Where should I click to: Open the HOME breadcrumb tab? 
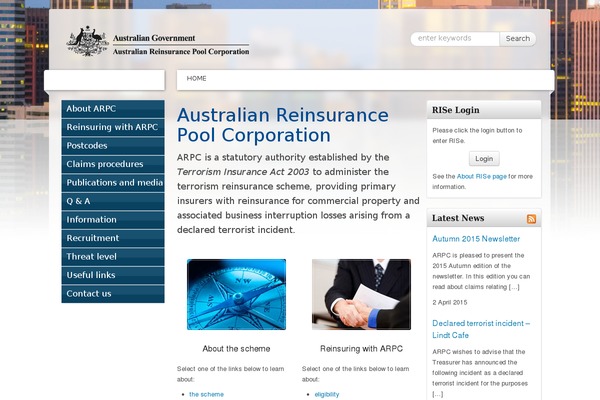tap(197, 78)
